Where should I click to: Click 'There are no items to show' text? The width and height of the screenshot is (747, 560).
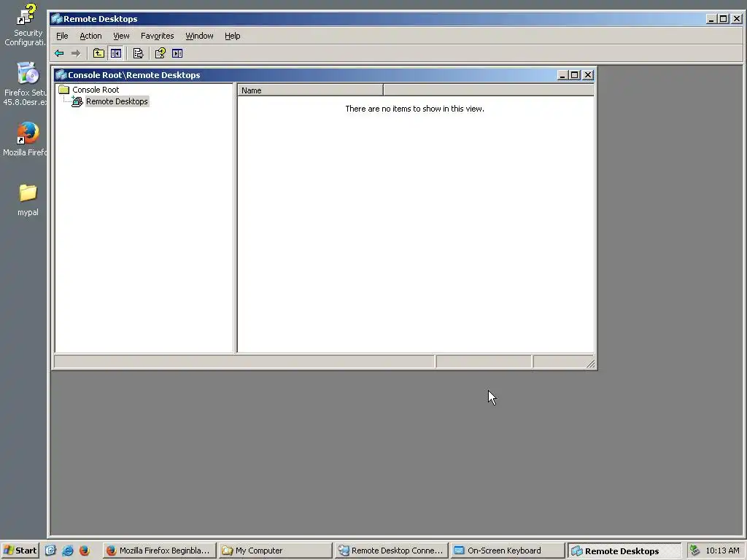click(414, 109)
